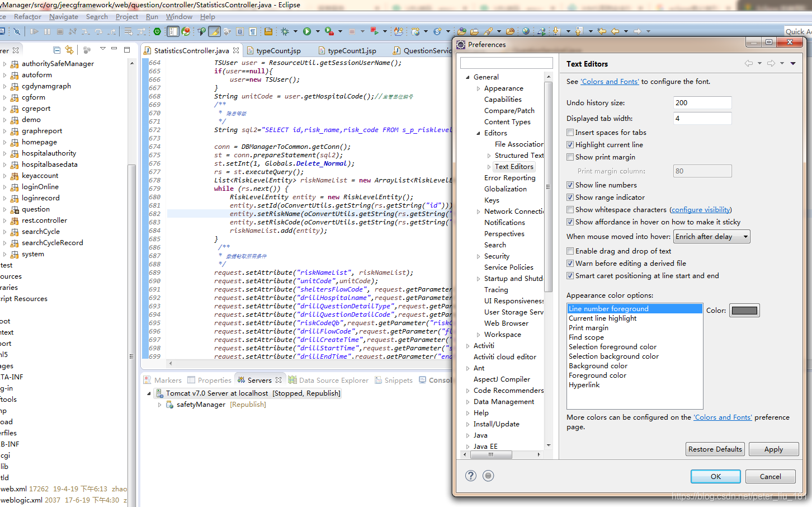Click the Previous Annotation up-arrow icon
This screenshot has height=507, width=812.
(579, 31)
